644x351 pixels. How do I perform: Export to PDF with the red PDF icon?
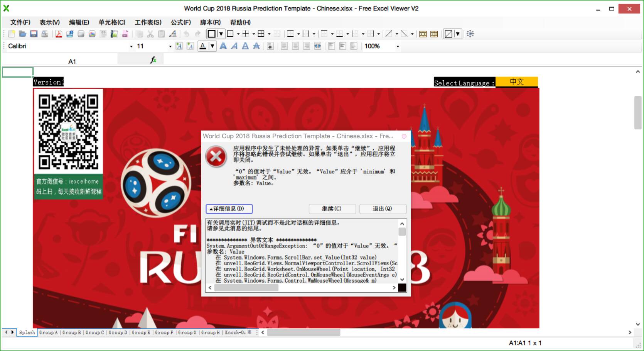coord(59,34)
